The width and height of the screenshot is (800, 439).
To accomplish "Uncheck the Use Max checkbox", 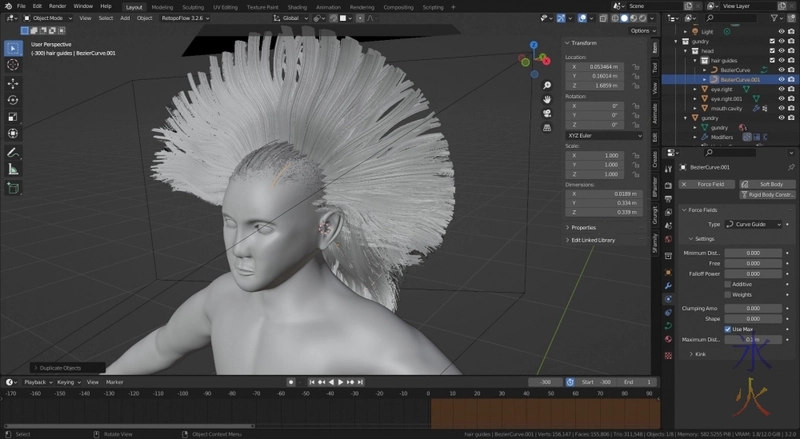I will click(728, 329).
